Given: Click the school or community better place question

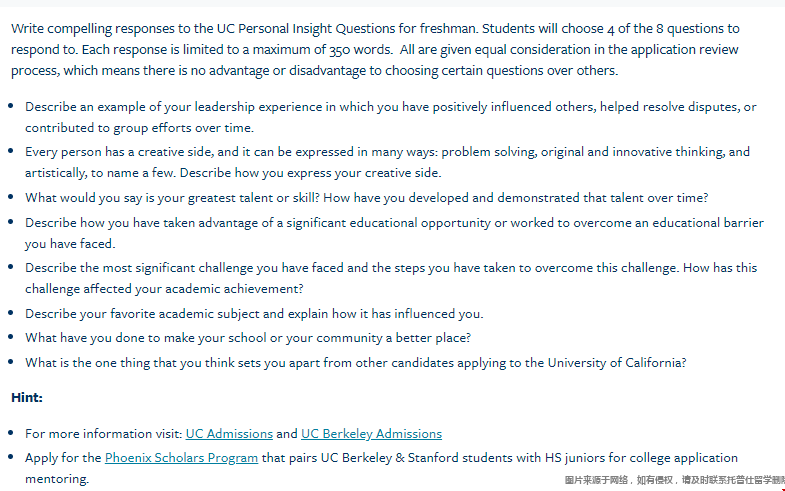Looking at the screenshot, I should (248, 338).
